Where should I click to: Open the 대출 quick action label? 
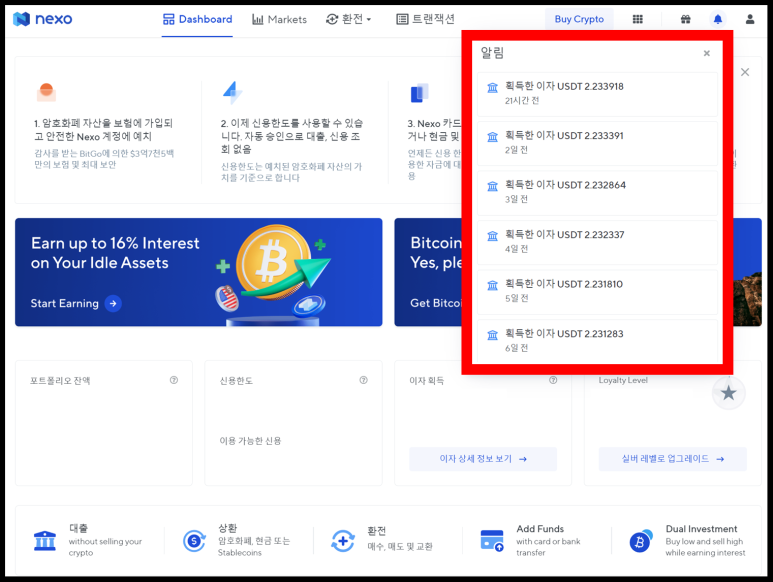click(x=78, y=528)
